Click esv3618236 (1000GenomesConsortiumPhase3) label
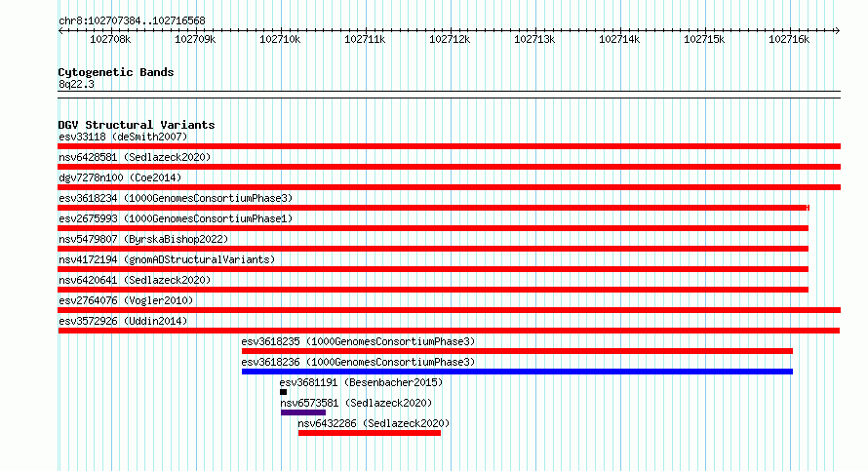Image resolution: width=868 pixels, height=471 pixels. point(358,362)
